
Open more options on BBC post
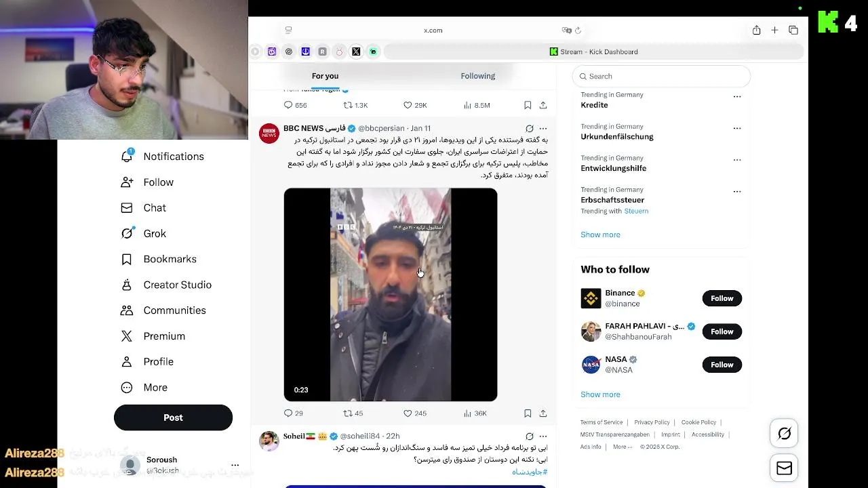(543, 128)
